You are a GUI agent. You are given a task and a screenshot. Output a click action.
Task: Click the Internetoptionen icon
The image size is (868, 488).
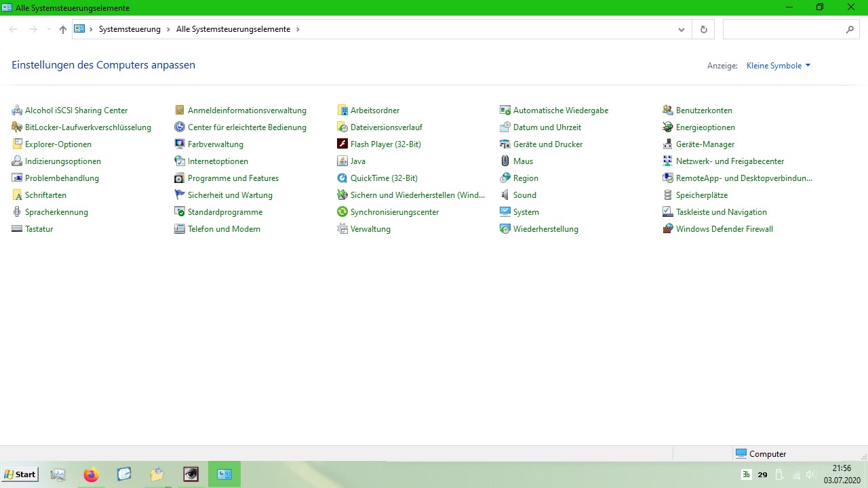[x=180, y=161]
